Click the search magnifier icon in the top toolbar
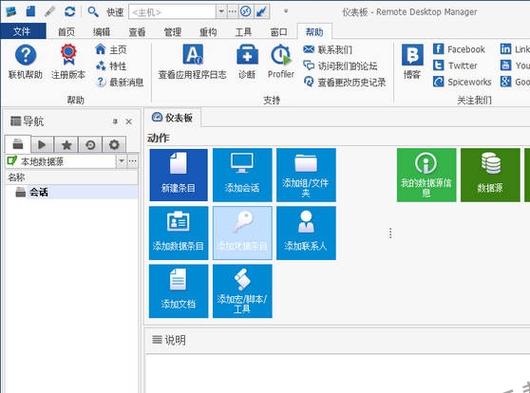This screenshot has height=393, width=530. tap(93, 12)
